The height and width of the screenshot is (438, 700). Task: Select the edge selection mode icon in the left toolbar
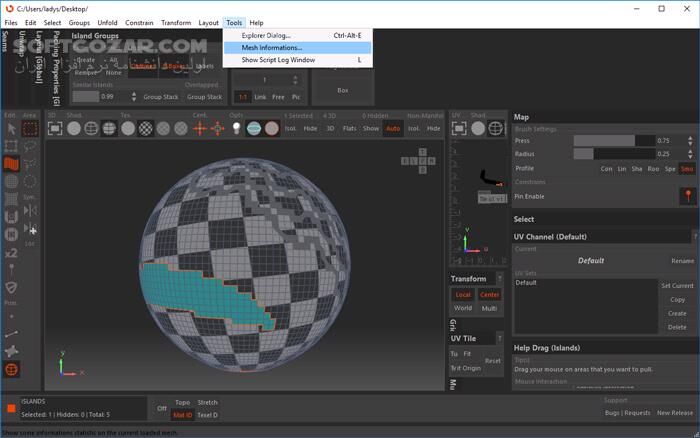(11, 147)
